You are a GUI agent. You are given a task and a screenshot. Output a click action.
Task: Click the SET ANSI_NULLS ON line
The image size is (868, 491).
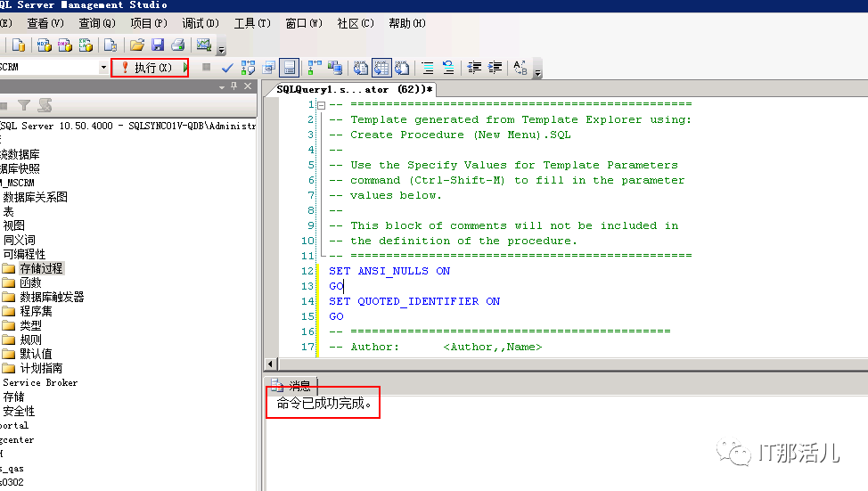(389, 271)
